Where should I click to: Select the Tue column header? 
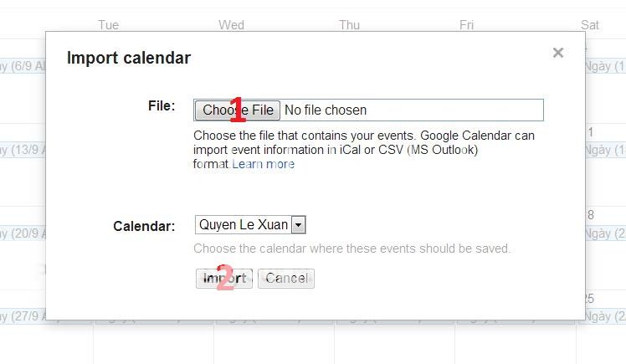108,25
